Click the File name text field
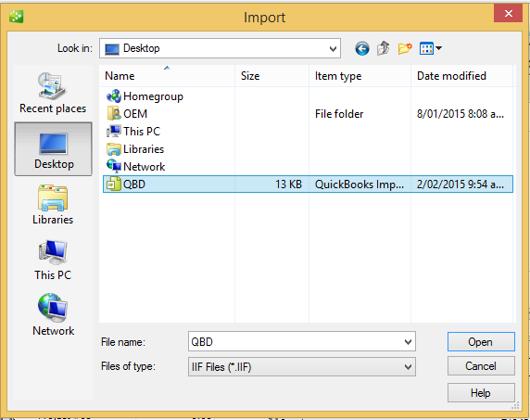 point(296,342)
